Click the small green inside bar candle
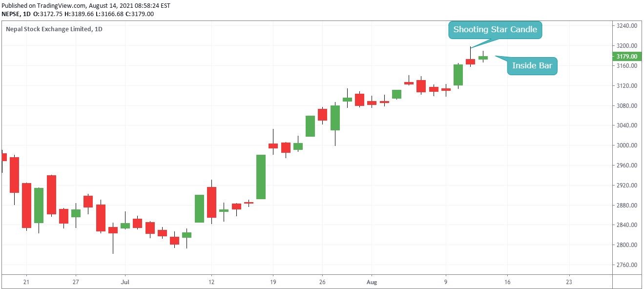The image size is (644, 289). [x=483, y=58]
